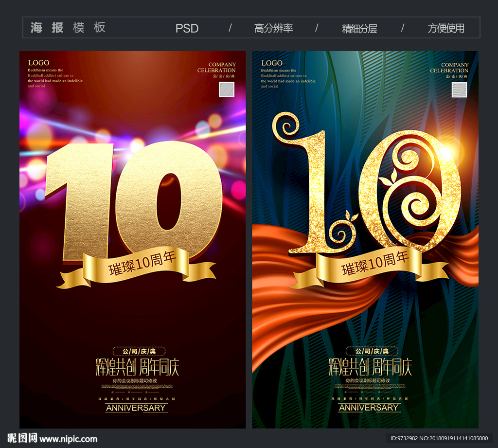This screenshot has height=448, width=498.
Task: Select the 高分辨率 label in header
Action: (273, 28)
